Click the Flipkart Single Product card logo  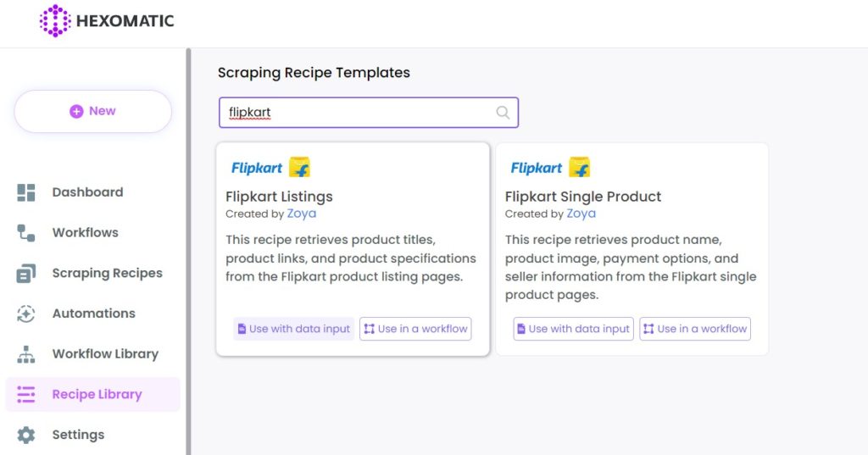point(550,167)
